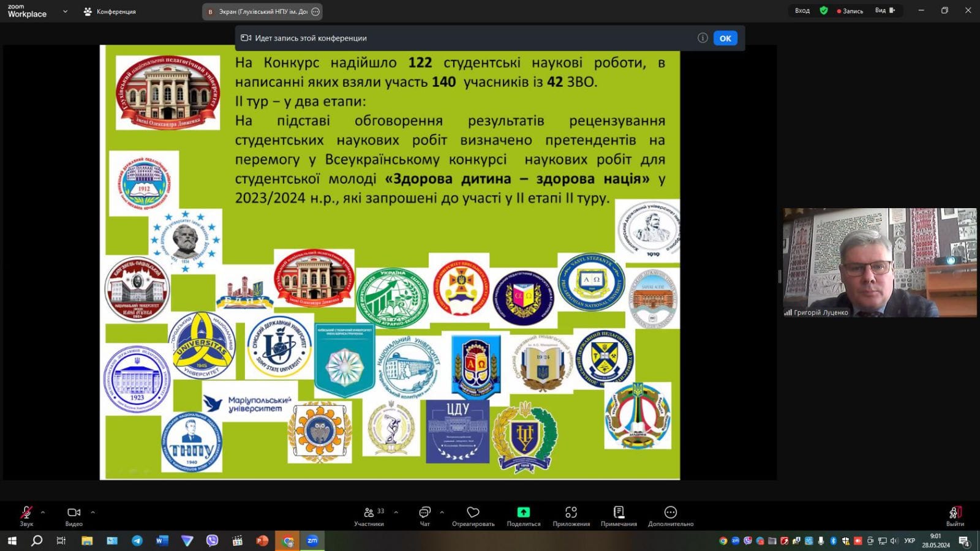980x551 pixels.
Task: Open more options on the shared screen tab
Action: click(315, 12)
